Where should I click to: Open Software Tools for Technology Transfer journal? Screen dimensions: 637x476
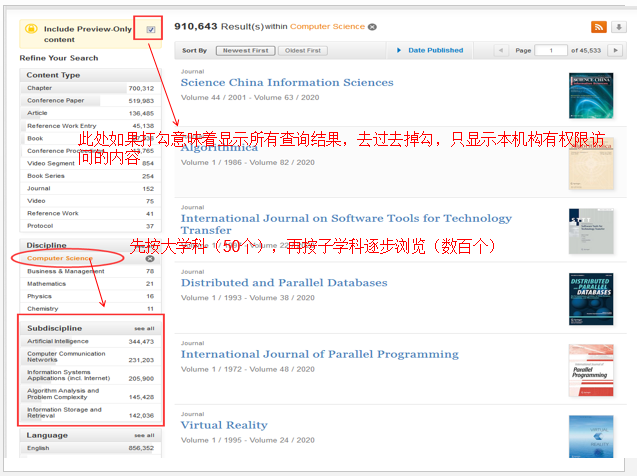pyautogui.click(x=346, y=224)
